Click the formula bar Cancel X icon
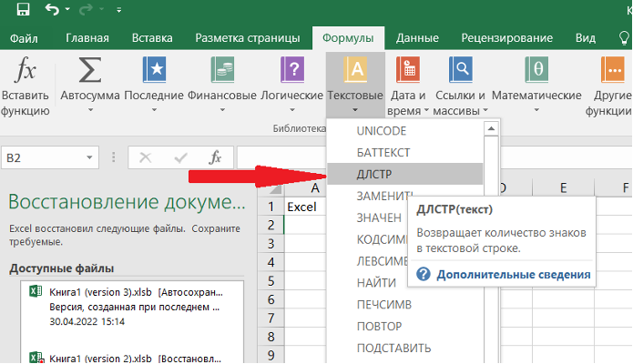This screenshot has height=364, width=633. [146, 157]
